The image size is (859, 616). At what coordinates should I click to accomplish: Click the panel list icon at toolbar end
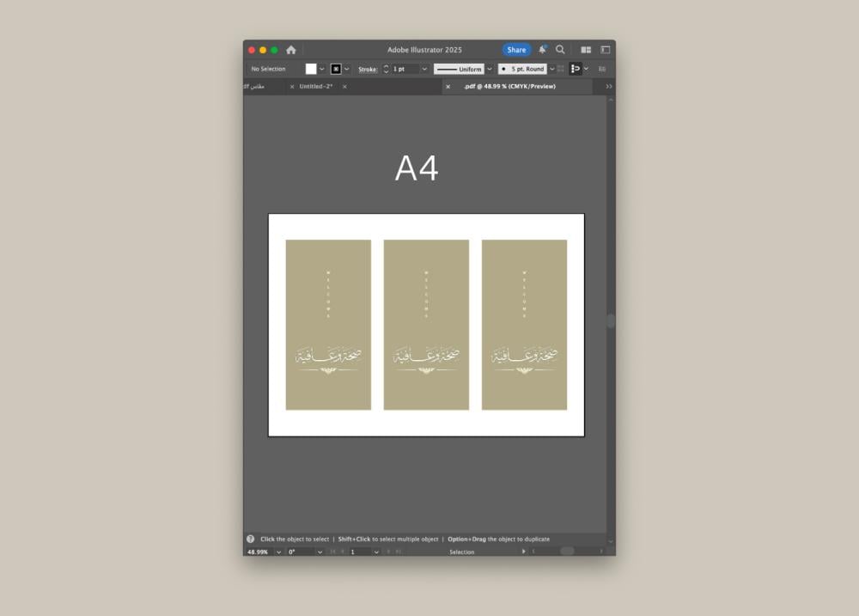(x=602, y=69)
